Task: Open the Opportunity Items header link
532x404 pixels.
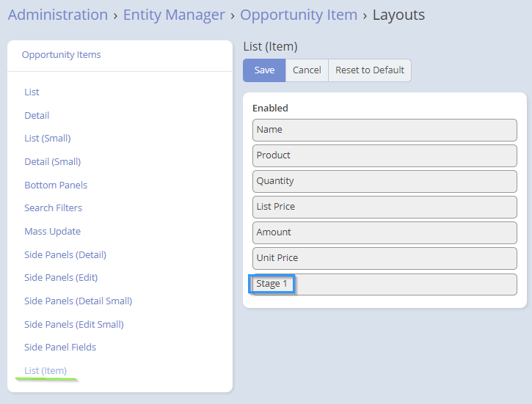Action: coord(62,55)
